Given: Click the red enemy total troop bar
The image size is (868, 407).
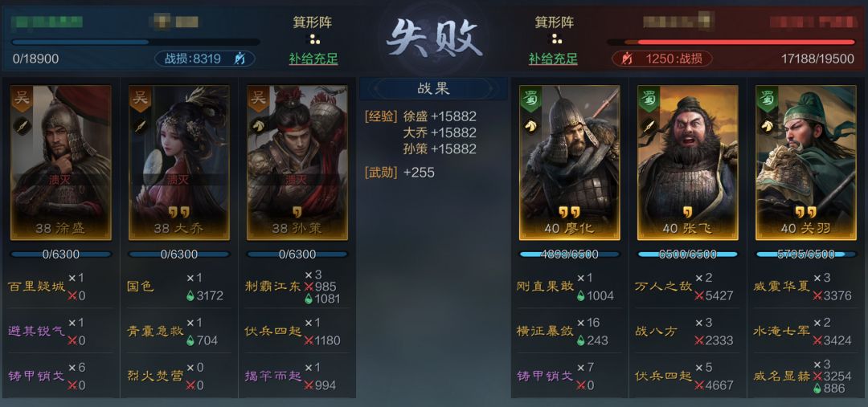Looking at the screenshot, I should click(731, 42).
